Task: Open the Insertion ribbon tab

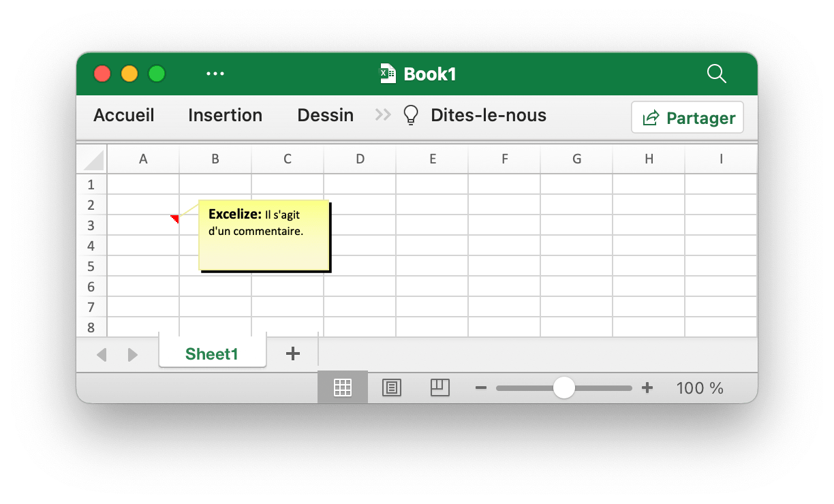Action: [x=225, y=115]
